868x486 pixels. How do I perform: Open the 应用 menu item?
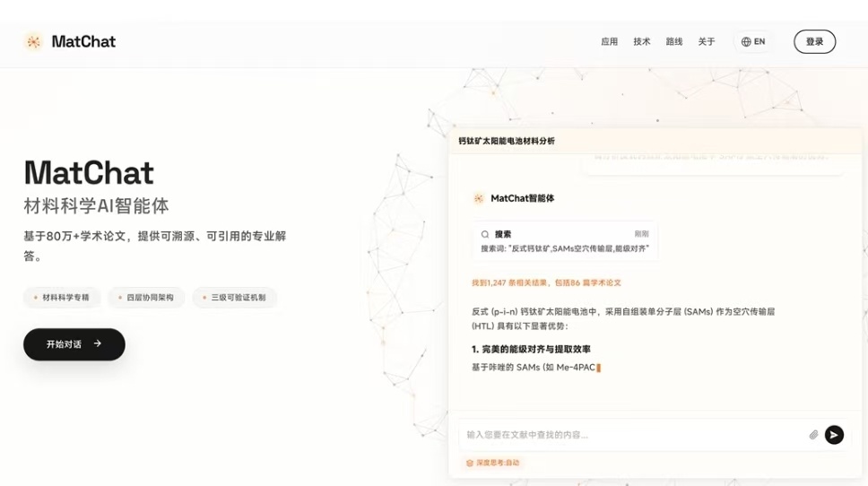[609, 42]
